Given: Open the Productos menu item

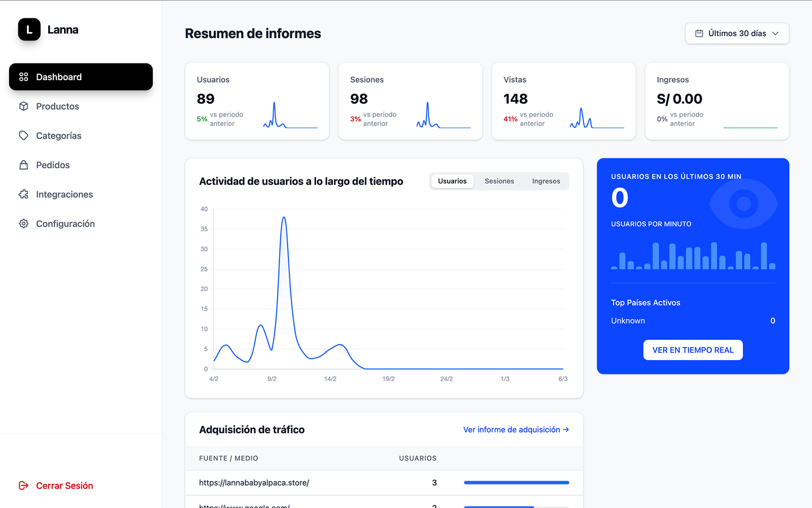Looking at the screenshot, I should click(x=57, y=106).
